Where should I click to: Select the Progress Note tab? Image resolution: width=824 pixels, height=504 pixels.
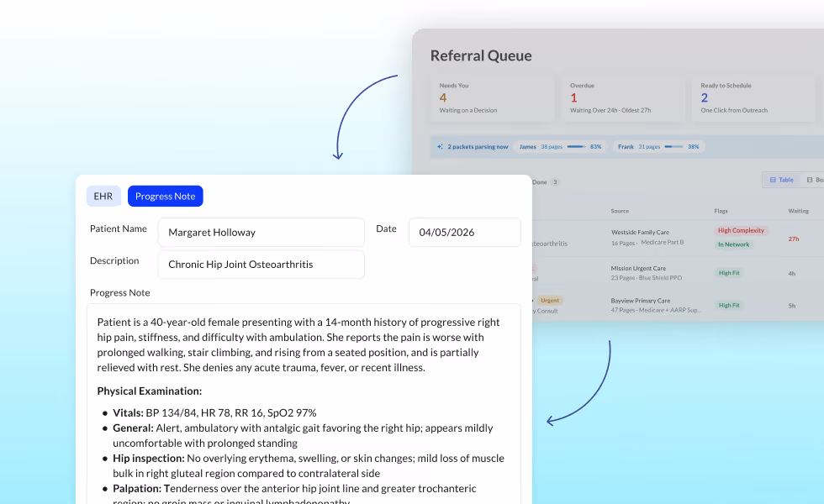point(165,196)
